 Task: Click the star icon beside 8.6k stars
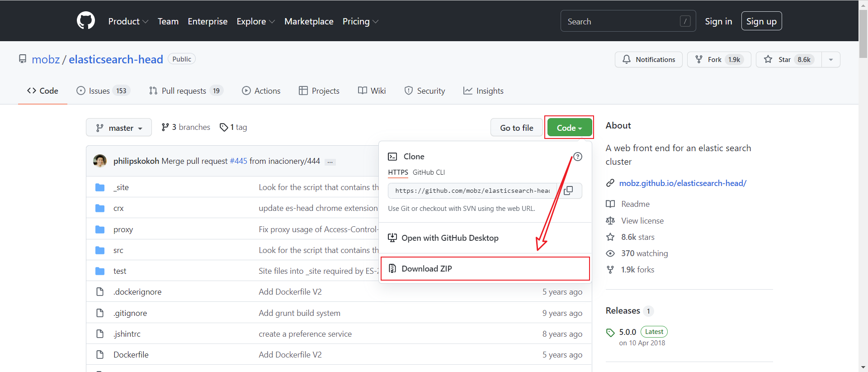click(610, 237)
